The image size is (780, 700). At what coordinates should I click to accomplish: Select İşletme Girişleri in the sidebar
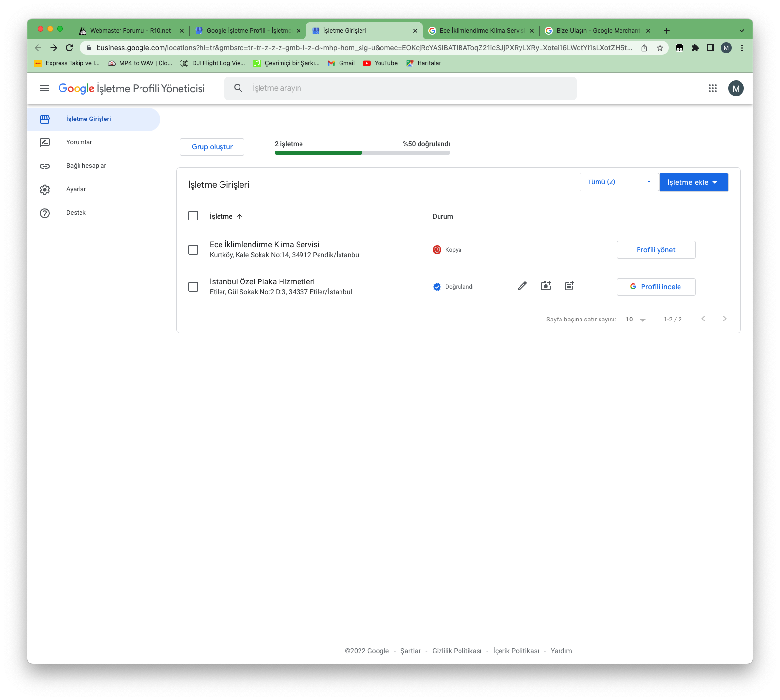pyautogui.click(x=94, y=119)
